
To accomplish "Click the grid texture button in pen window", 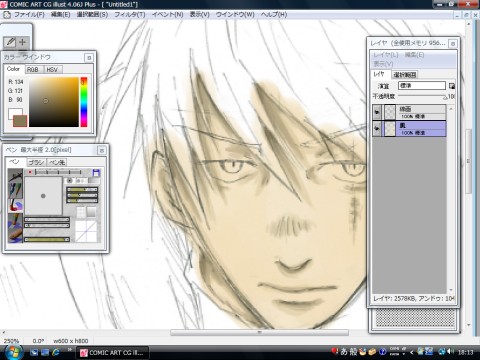I will 81,212.
